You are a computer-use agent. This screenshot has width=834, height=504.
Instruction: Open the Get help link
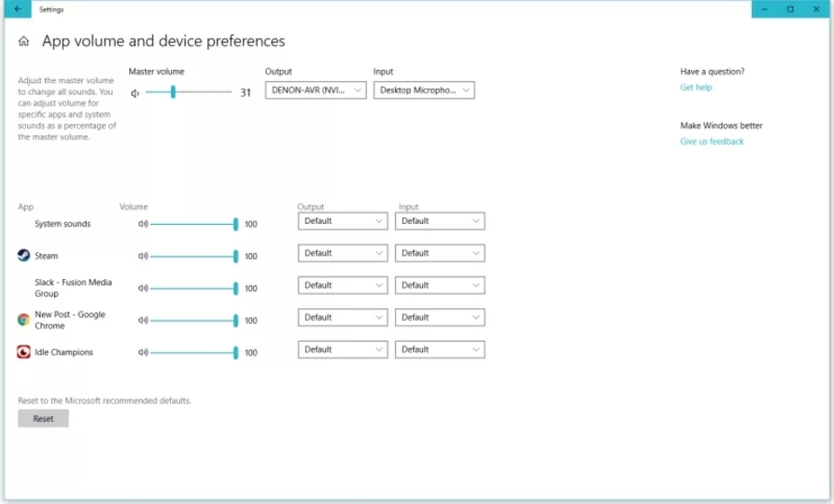tap(696, 87)
